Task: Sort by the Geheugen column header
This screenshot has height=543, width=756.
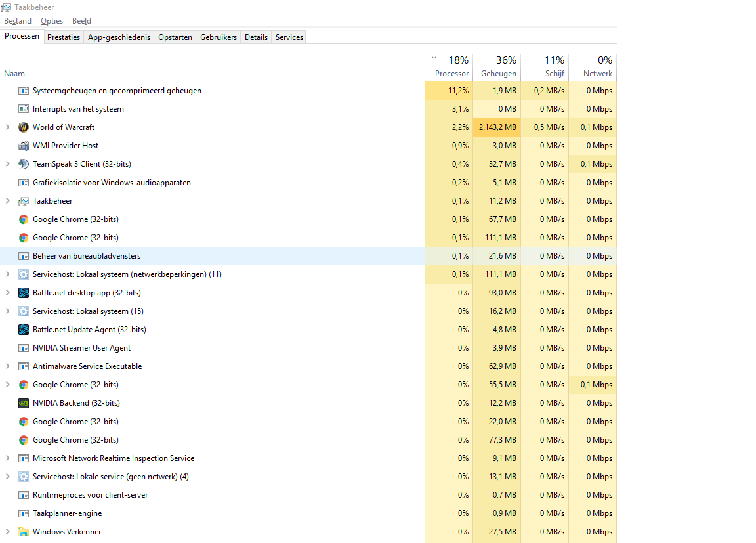Action: [497, 66]
